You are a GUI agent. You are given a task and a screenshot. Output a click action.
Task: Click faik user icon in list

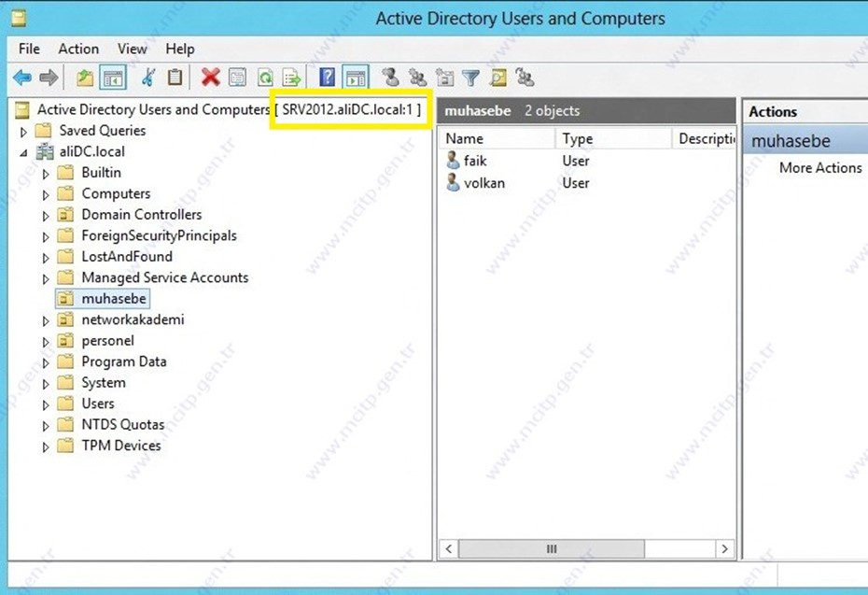tap(453, 161)
